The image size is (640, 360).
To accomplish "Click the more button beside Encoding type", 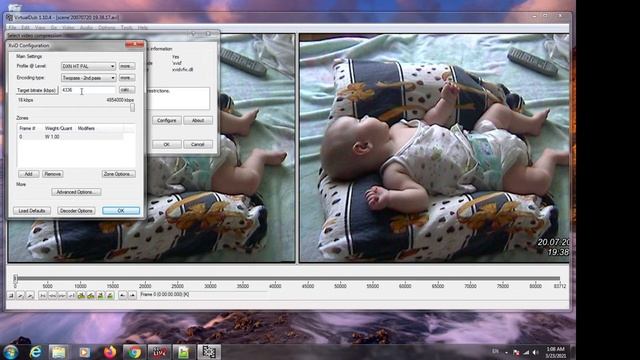I will click(127, 78).
